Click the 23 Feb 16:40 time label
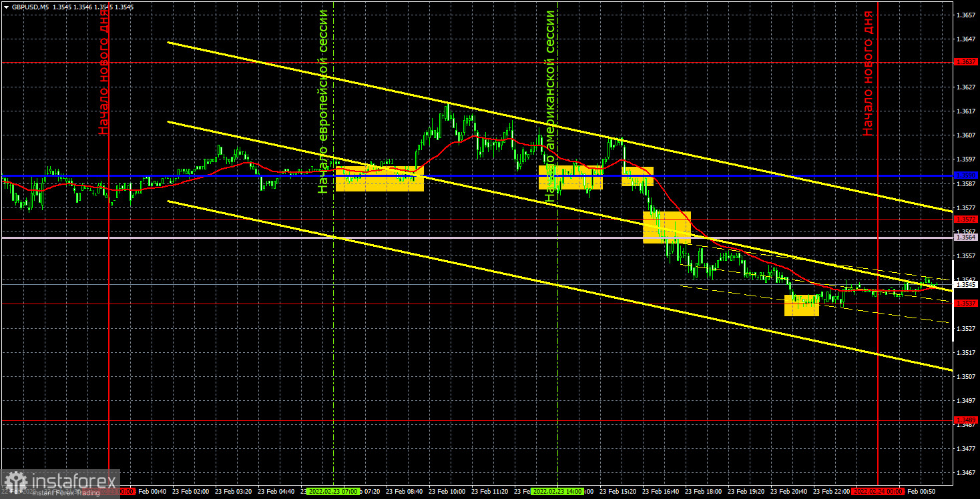The width and height of the screenshot is (980, 499). pyautogui.click(x=660, y=491)
